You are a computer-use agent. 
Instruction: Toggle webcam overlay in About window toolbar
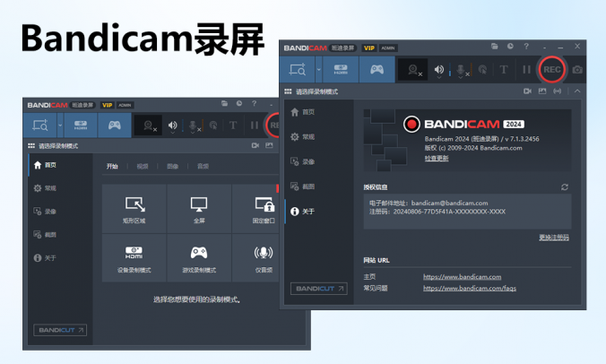click(x=413, y=70)
